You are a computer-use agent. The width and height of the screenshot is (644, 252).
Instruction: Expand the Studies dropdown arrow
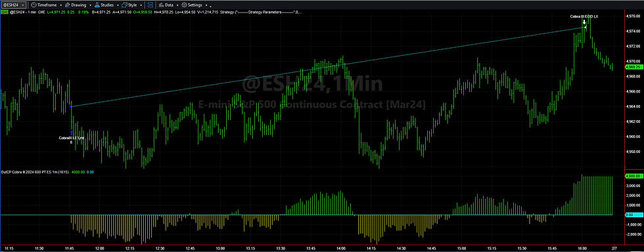click(x=118, y=5)
